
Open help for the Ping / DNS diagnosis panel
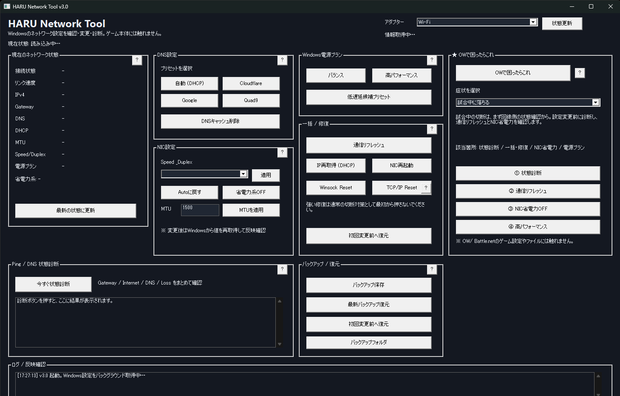(x=282, y=269)
